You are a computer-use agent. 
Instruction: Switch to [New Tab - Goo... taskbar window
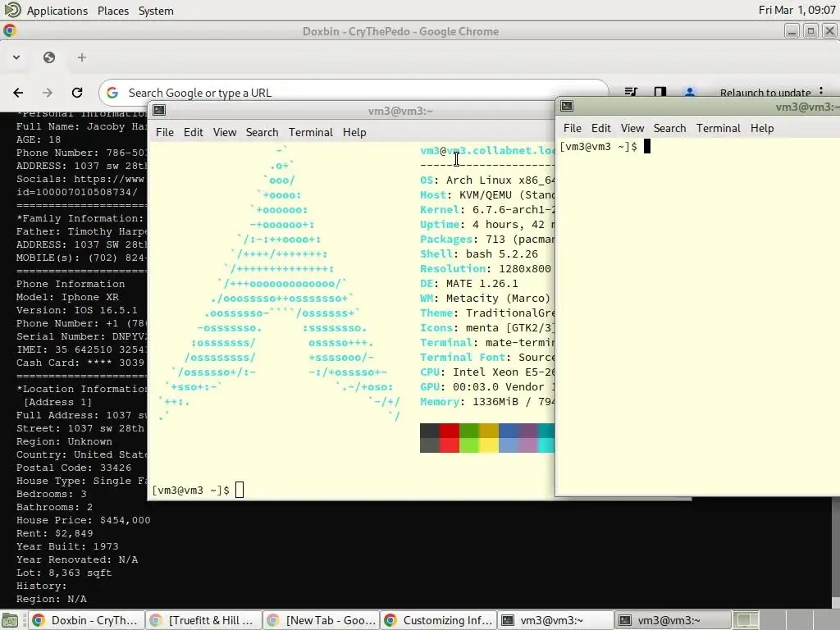[x=322, y=620]
